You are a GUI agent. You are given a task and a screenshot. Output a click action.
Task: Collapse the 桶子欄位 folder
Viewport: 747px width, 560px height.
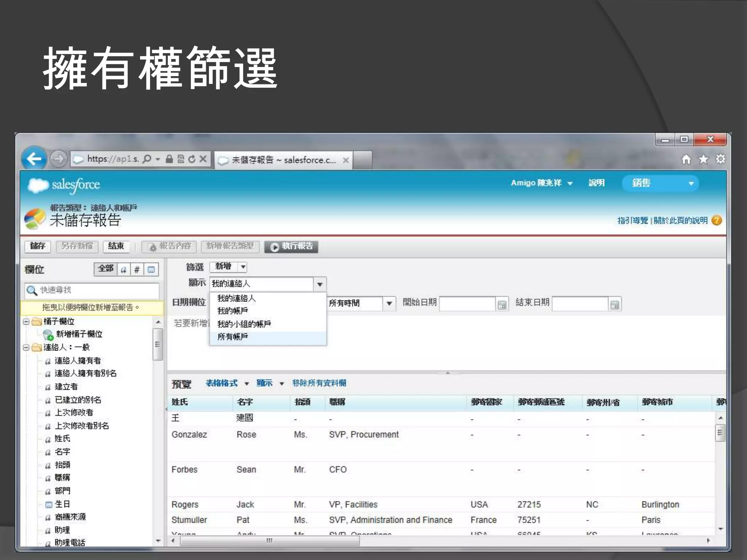tap(26, 322)
